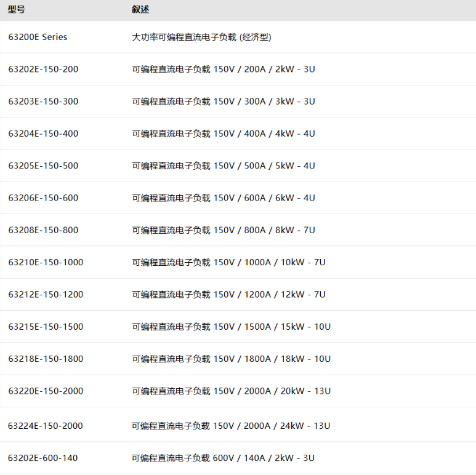Select model 63208E-150-800
476x475 pixels.
[x=43, y=230]
